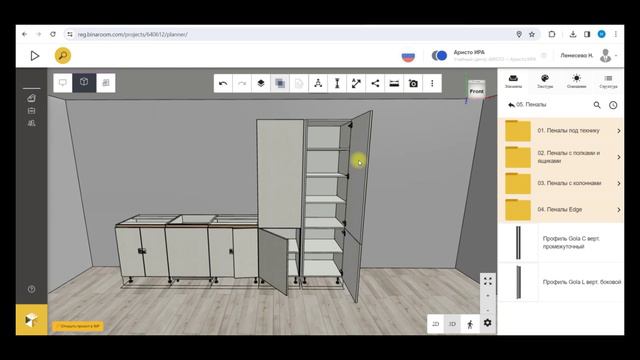Click the browser extensions puzzle icon

[x=552, y=34]
